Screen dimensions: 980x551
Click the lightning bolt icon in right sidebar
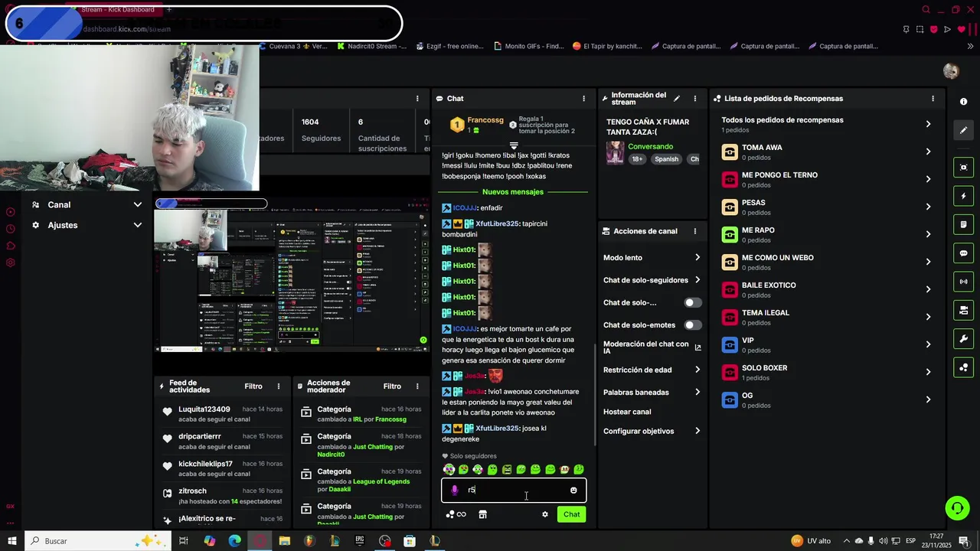pyautogui.click(x=963, y=196)
